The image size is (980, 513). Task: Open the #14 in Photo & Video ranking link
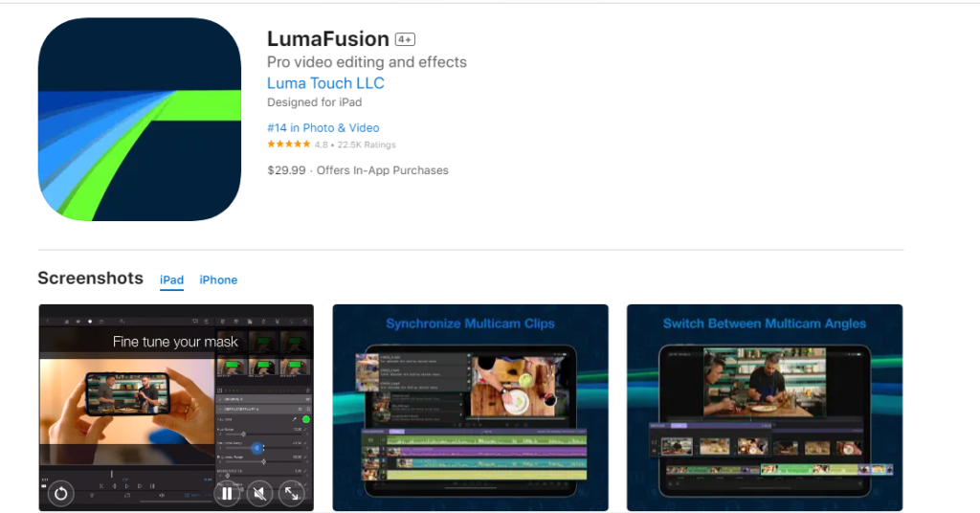(x=323, y=127)
